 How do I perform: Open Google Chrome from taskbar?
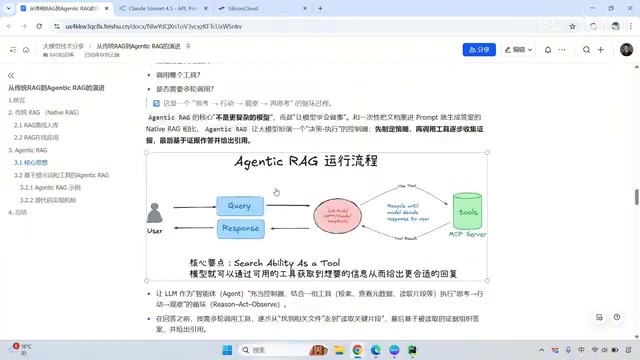click(357, 350)
